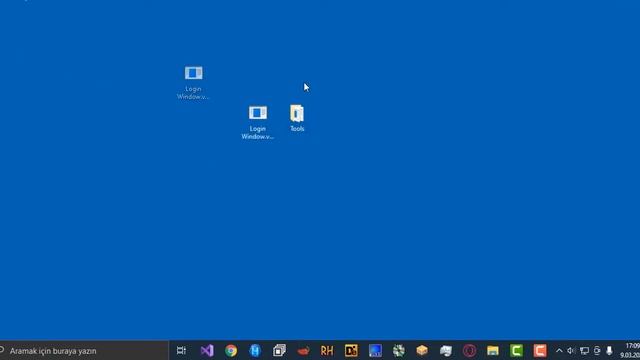Open the green circular flower app
The height and width of the screenshot is (360, 640).
pos(399,350)
